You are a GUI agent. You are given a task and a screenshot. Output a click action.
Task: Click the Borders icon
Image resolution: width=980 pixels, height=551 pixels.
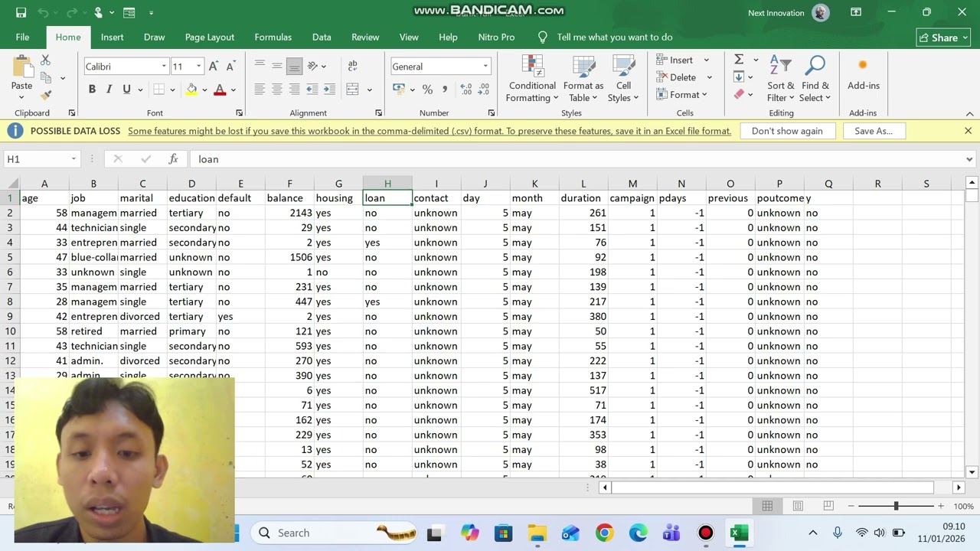[158, 90]
